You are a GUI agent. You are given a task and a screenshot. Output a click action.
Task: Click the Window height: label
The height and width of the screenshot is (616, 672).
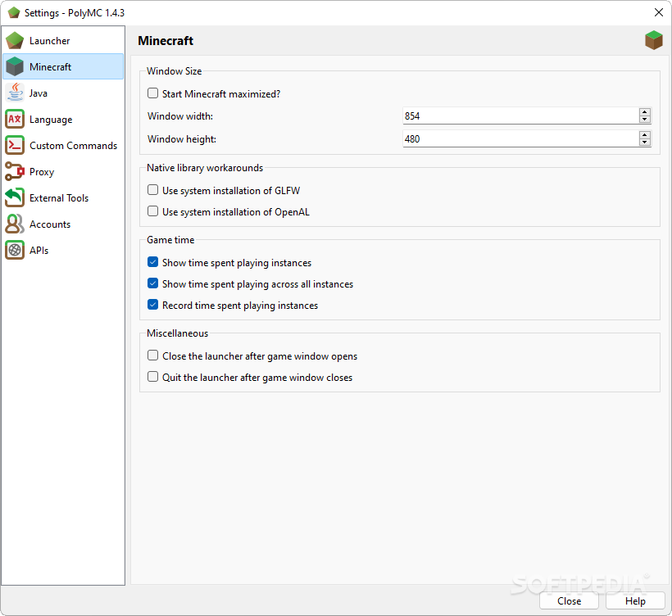[182, 139]
